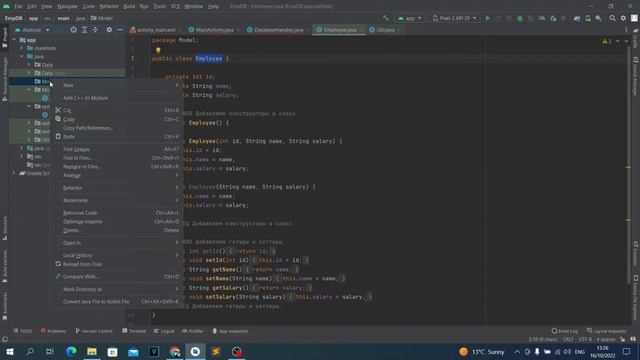Open the File menu

tap(18, 6)
